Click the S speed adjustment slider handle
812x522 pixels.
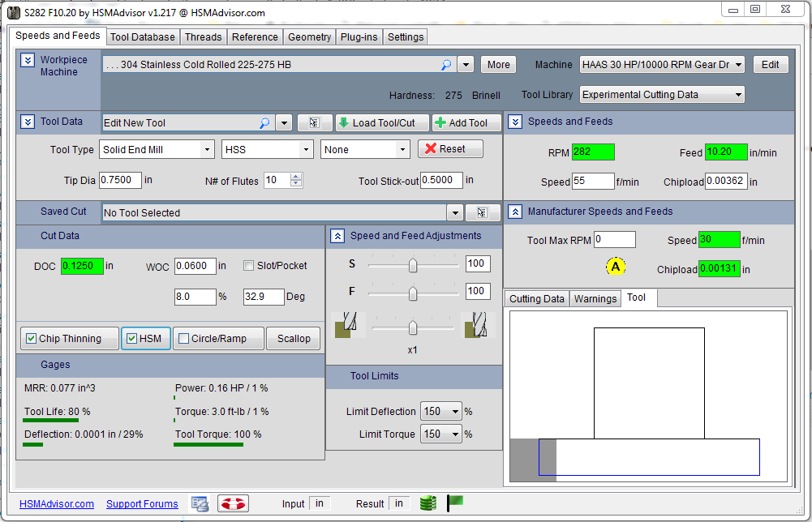coord(413,265)
